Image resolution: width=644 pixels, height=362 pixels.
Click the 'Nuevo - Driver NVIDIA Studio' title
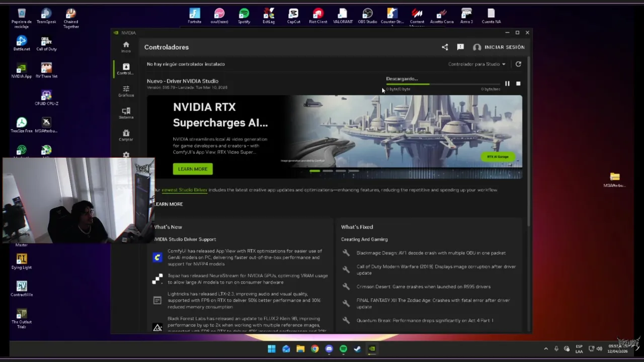coord(183,81)
